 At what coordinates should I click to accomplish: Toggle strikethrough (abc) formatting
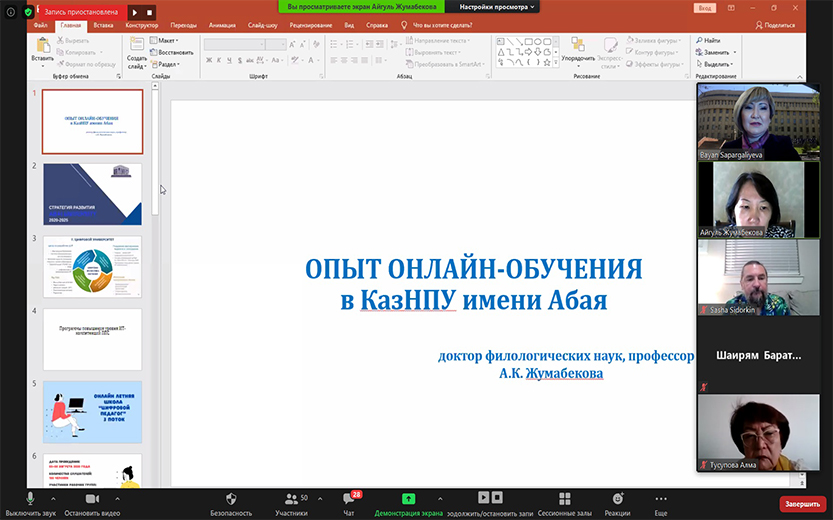click(250, 61)
